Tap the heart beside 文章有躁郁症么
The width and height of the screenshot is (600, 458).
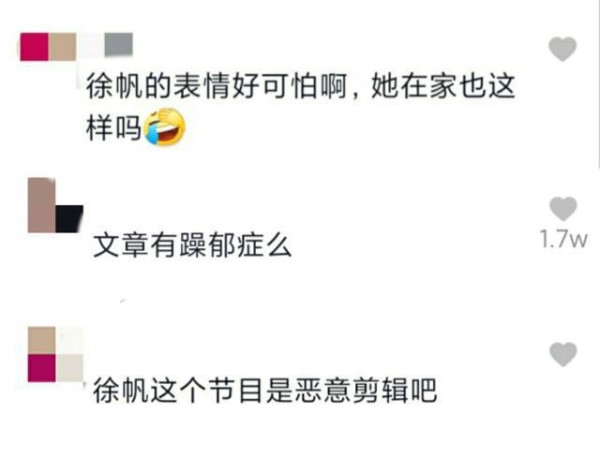click(563, 209)
